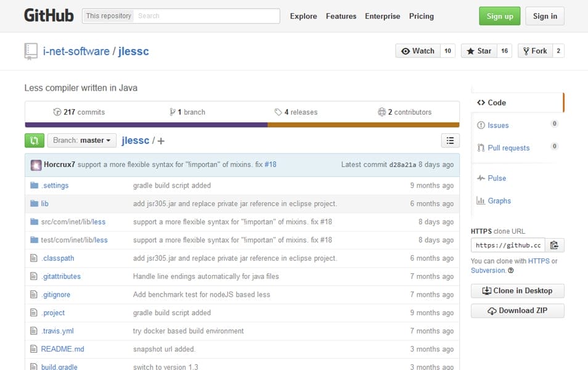Open the README.md file
The height and width of the screenshot is (370, 588).
point(62,349)
